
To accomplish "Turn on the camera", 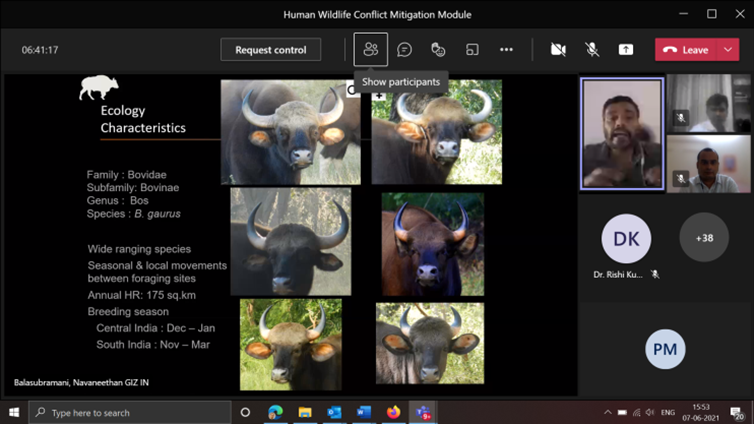I will point(558,49).
